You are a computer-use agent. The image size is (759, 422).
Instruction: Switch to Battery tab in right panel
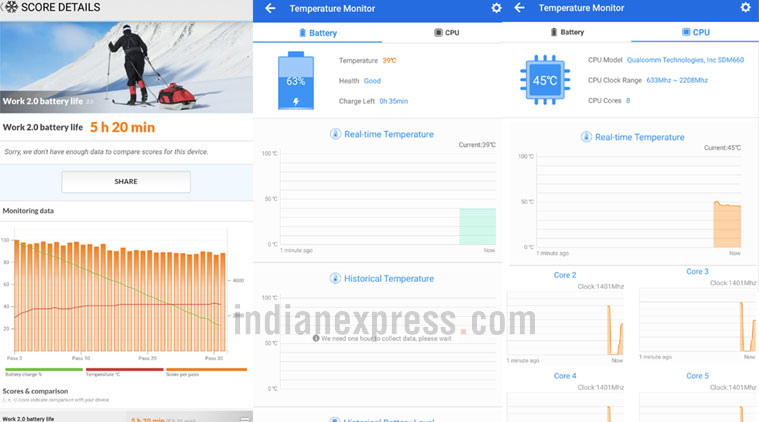(567, 32)
